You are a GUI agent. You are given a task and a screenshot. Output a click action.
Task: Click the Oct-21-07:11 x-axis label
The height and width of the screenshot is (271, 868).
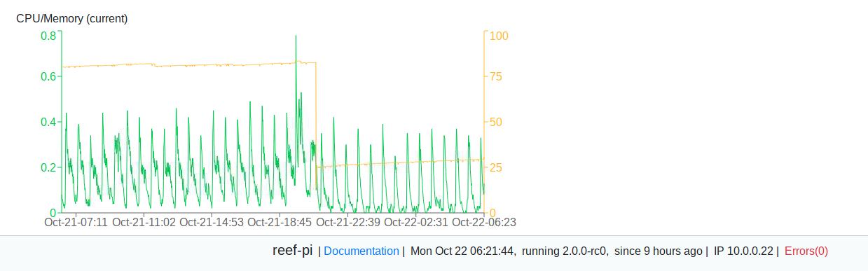click(x=76, y=223)
